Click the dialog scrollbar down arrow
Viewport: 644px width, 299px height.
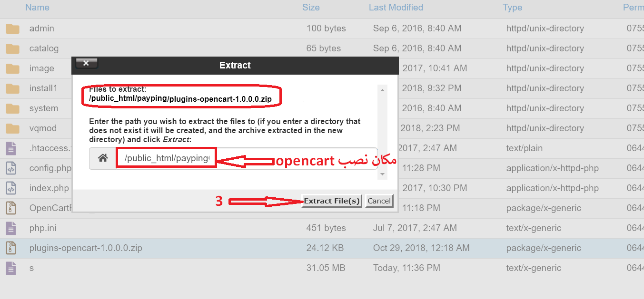point(382,175)
